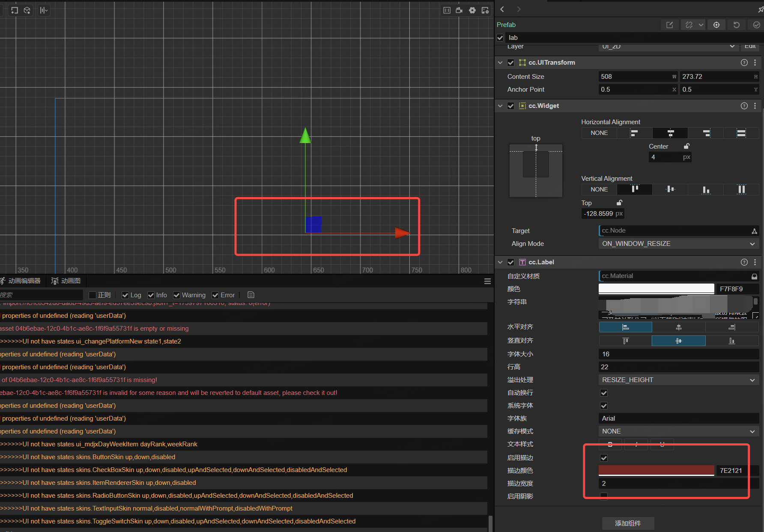This screenshot has height=532, width=764.
Task: Uncheck the 启用描边 outline checkbox
Action: 604,458
